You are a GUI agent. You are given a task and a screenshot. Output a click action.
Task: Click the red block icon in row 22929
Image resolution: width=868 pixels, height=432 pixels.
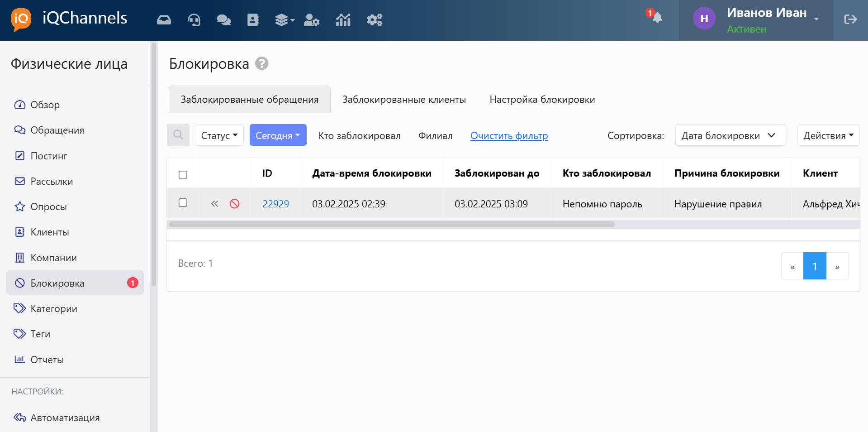[234, 204]
